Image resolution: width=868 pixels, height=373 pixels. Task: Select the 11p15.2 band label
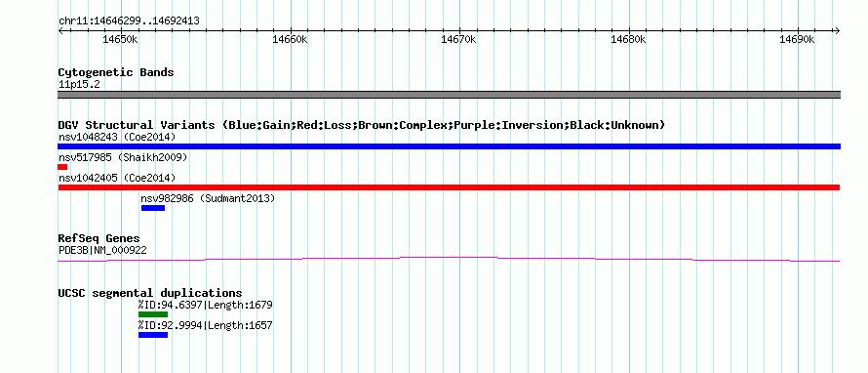(79, 85)
